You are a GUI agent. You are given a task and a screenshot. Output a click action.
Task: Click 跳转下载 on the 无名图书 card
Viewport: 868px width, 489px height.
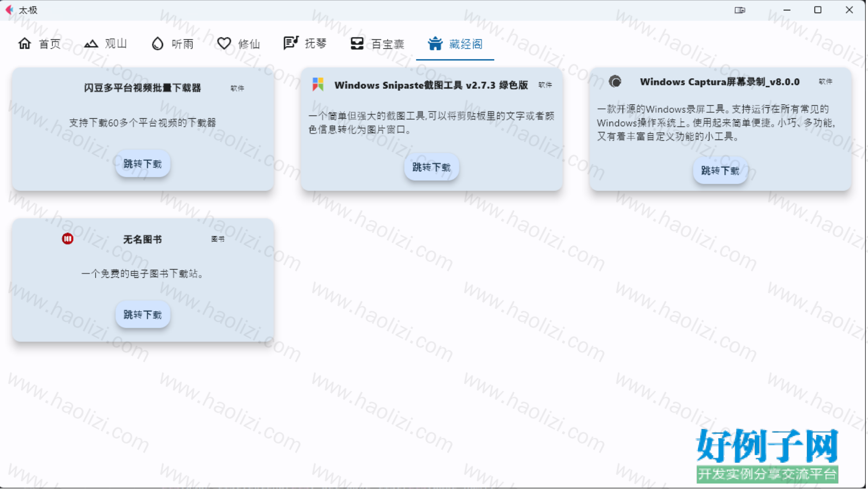(143, 315)
